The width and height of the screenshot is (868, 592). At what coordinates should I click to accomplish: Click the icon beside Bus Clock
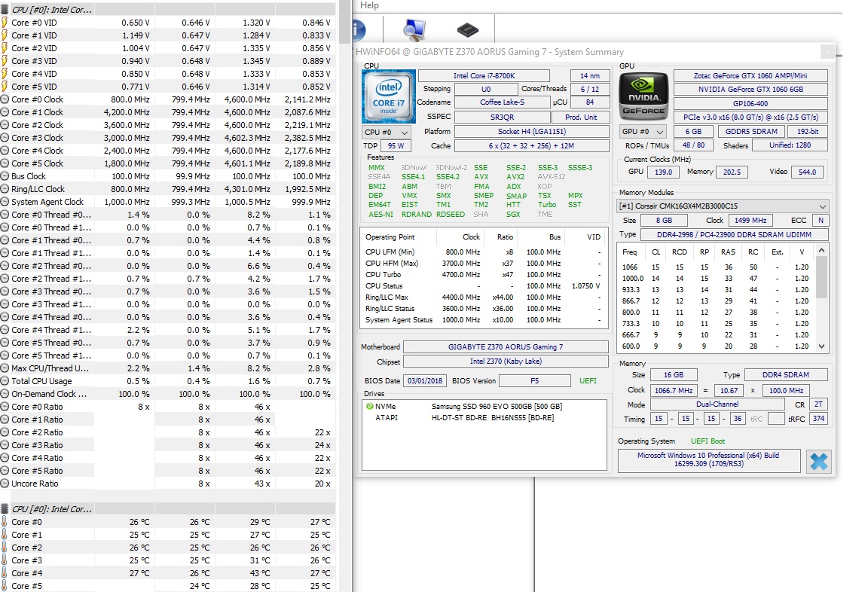click(5, 176)
